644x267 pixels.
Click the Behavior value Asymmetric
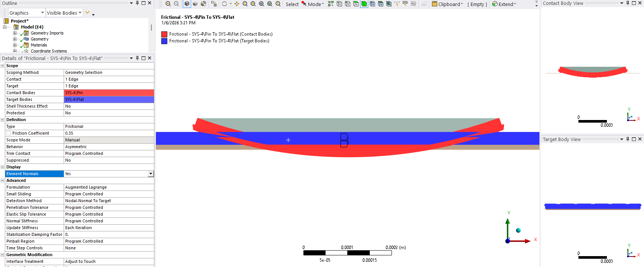click(109, 147)
